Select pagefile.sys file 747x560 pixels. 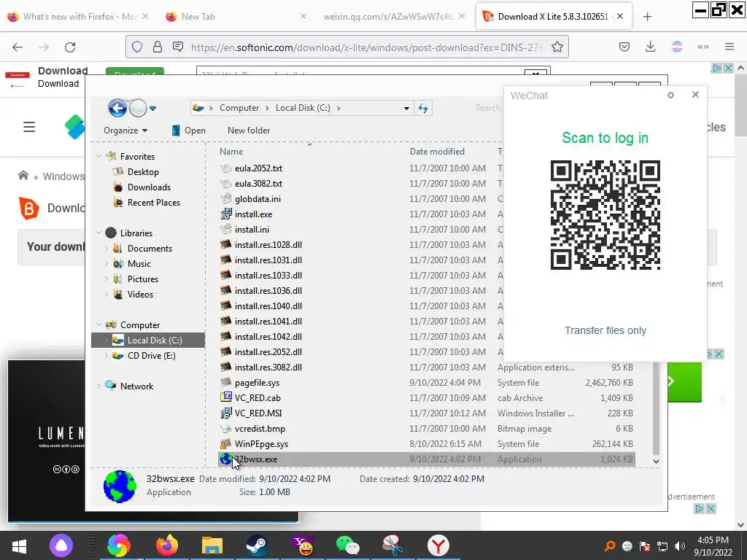pos(257,383)
